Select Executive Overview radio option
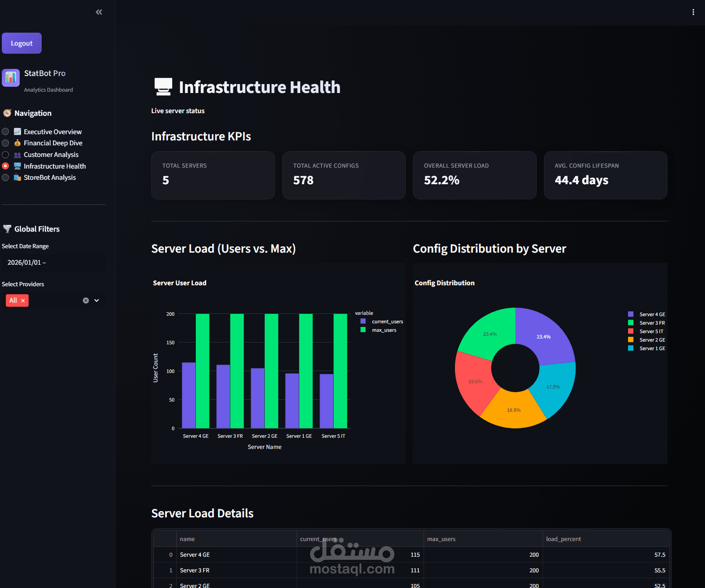 [5, 131]
